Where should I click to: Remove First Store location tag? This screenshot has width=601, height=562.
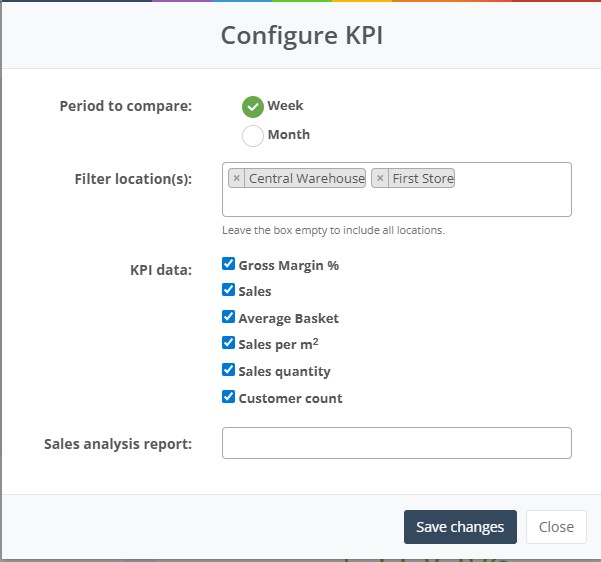tap(380, 178)
